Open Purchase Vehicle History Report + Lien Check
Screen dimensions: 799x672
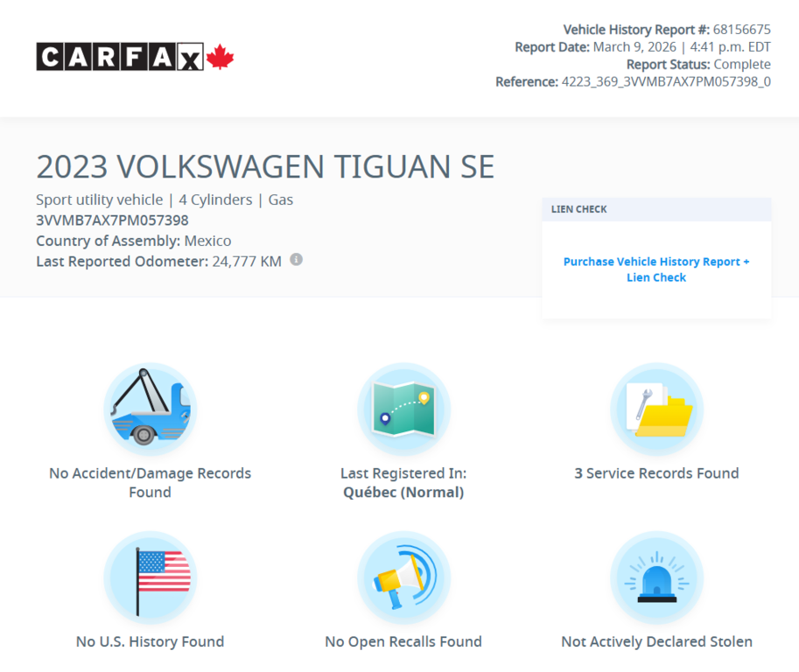coord(656,269)
